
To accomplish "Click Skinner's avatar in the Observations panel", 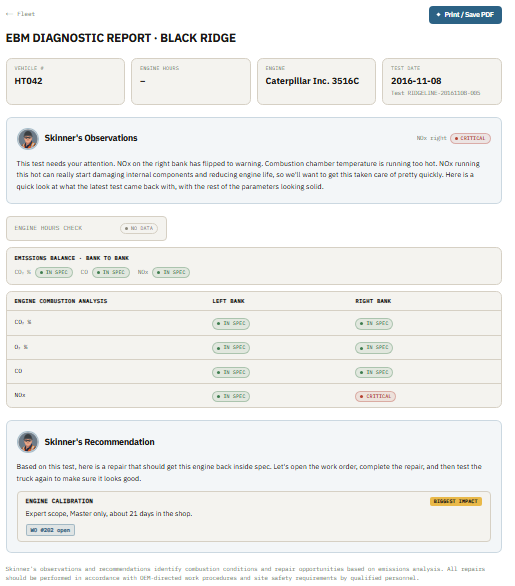I will pyautogui.click(x=28, y=139).
